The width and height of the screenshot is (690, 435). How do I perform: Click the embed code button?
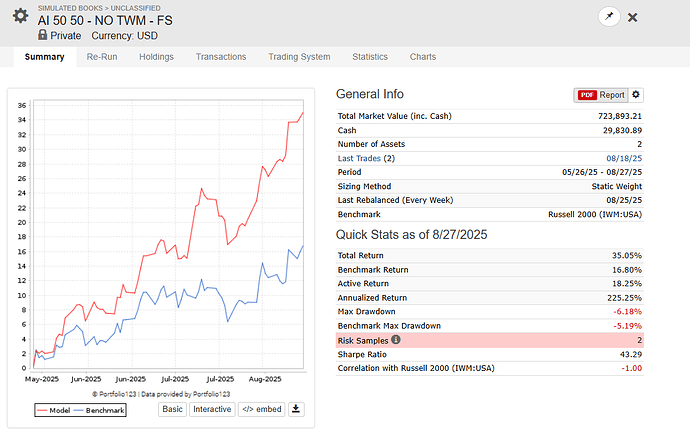point(262,409)
